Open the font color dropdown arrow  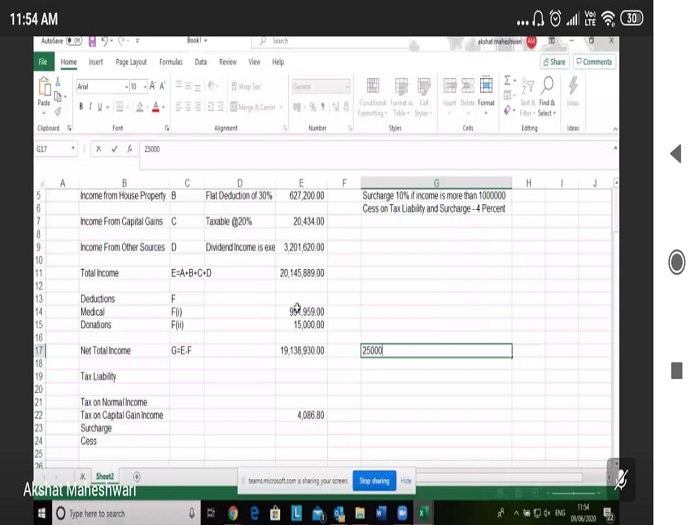tap(163, 107)
